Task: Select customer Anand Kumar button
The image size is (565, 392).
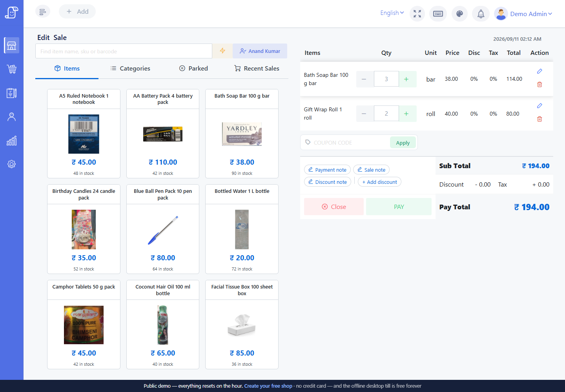Action: [260, 51]
